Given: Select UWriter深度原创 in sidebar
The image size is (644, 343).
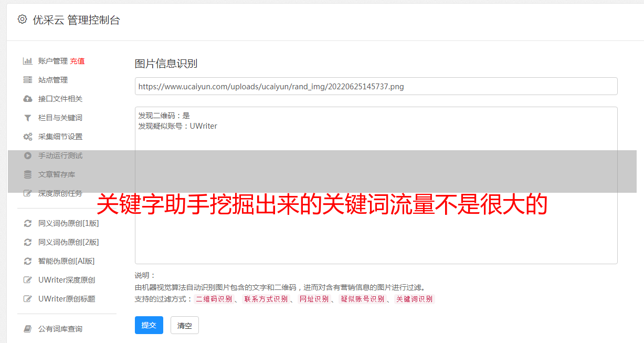Looking at the screenshot, I should point(67,280).
